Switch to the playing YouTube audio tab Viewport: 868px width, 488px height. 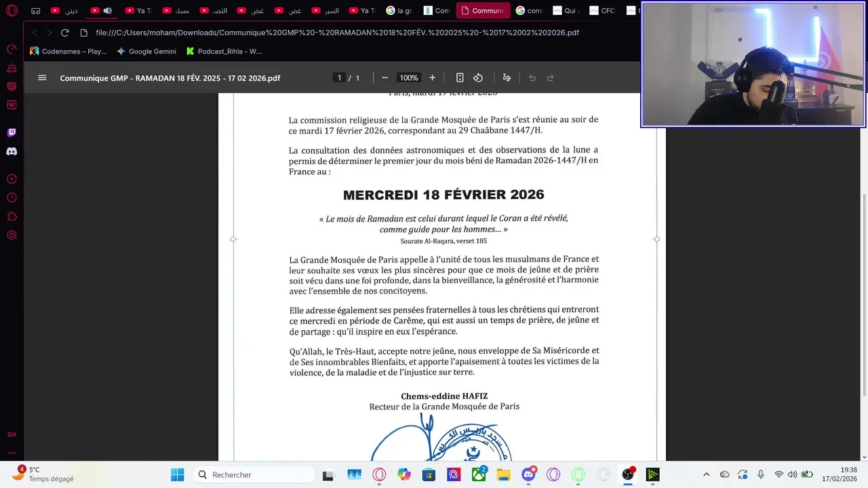100,11
